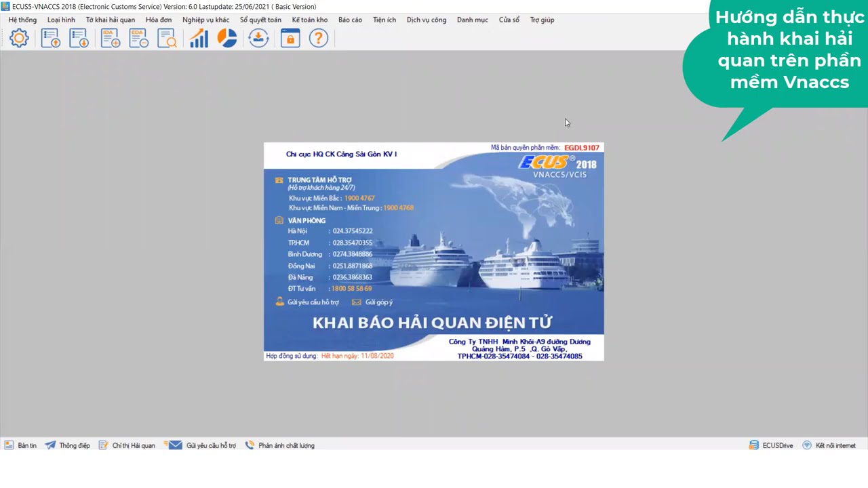The width and height of the screenshot is (868, 488).
Task: Open the Tờ khai hải quan menu
Action: (111, 20)
